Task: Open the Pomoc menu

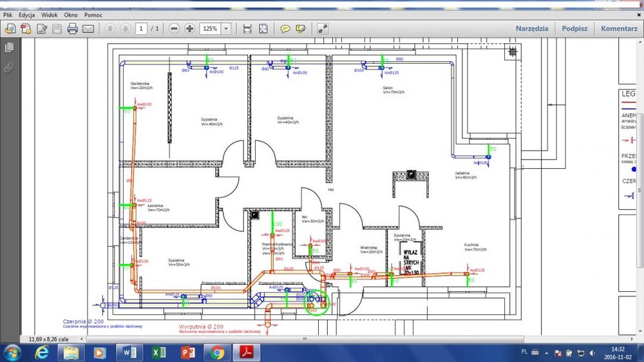Action: click(x=93, y=14)
